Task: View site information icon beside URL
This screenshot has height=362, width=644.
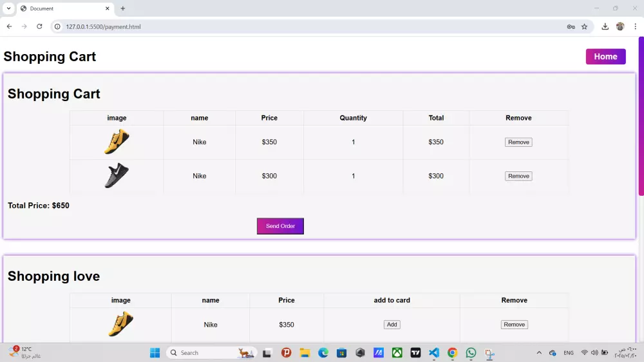Action: (57, 26)
